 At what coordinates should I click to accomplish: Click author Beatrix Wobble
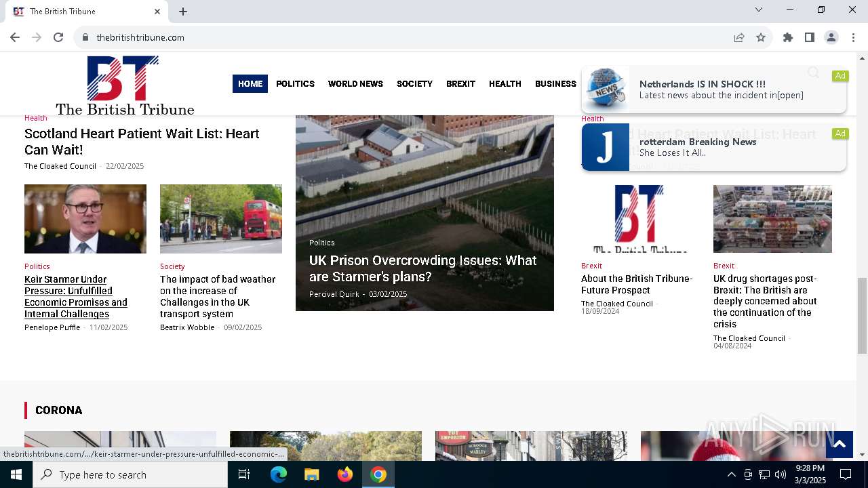pos(187,327)
